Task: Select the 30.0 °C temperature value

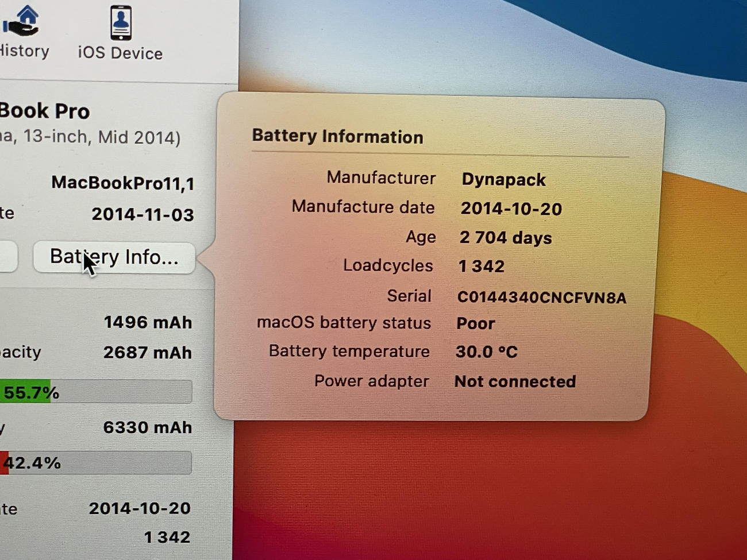Action: [486, 352]
